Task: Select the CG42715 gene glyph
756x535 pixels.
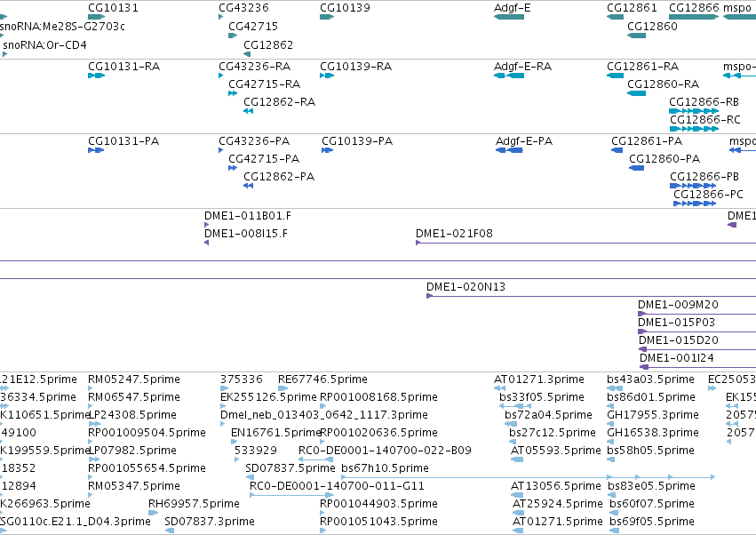Action: pos(233,36)
